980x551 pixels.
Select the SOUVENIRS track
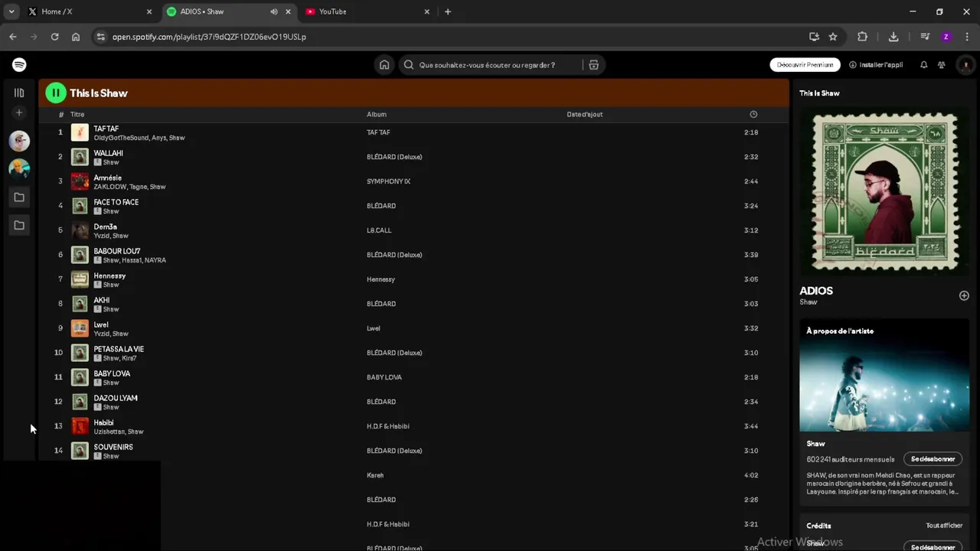[413, 451]
